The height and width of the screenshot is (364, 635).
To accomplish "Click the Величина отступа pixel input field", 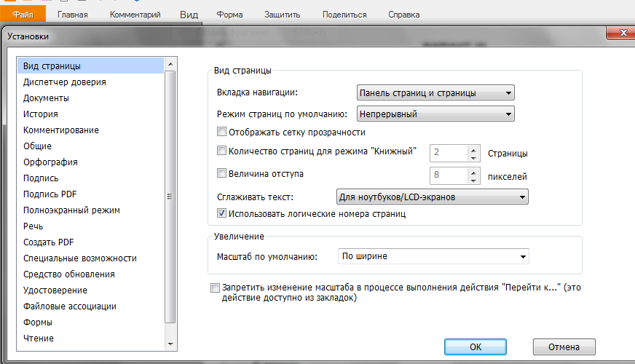I will click(x=448, y=175).
